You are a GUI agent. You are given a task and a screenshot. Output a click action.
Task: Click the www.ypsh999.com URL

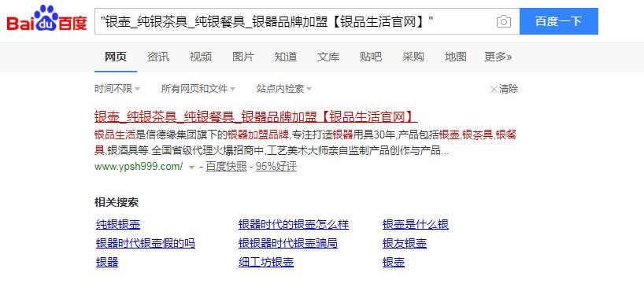tap(139, 167)
